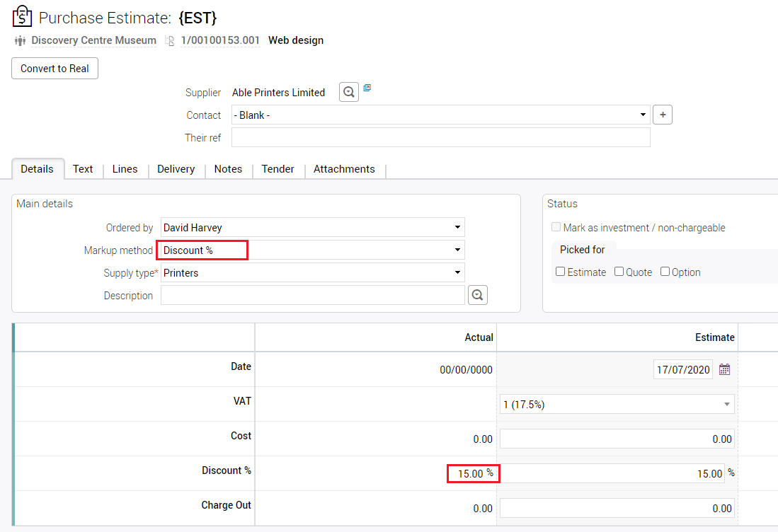Click the Their ref input field

440,137
